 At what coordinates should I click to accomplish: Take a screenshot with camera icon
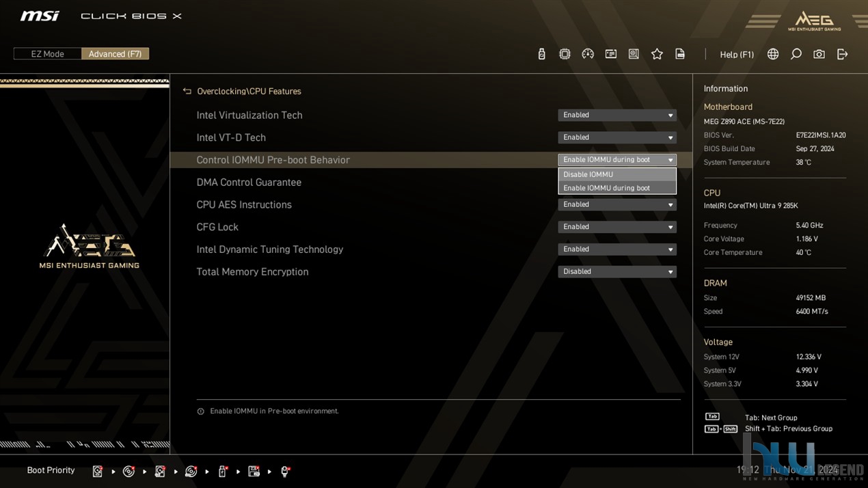pyautogui.click(x=819, y=54)
